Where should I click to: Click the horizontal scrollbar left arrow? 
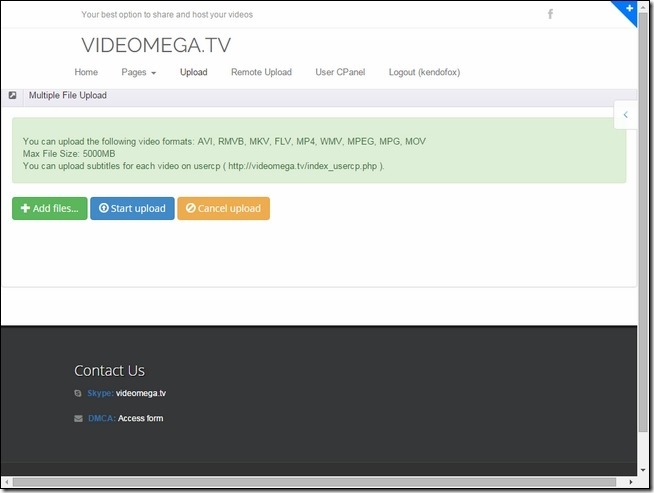pos(7,482)
